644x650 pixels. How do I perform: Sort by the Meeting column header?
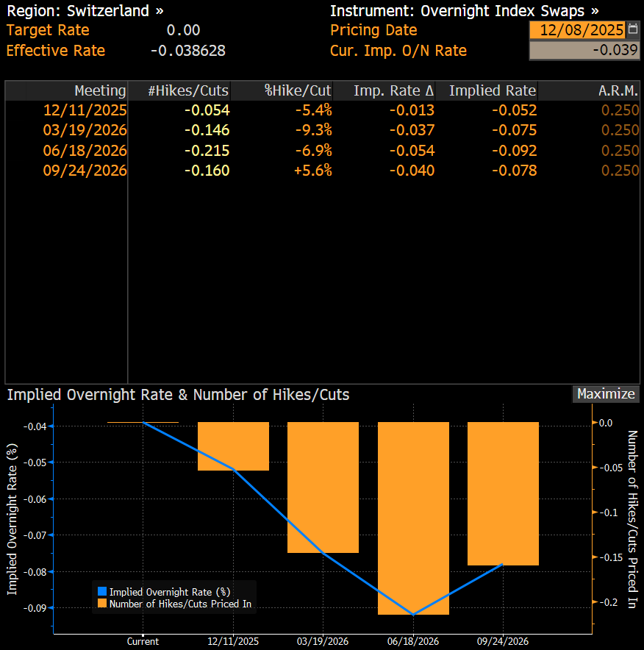click(x=100, y=90)
